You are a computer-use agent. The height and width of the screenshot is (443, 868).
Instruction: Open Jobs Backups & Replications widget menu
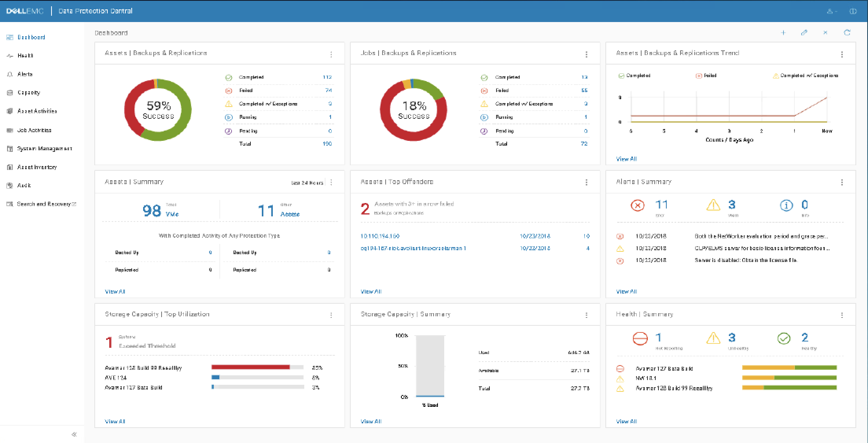coord(586,54)
